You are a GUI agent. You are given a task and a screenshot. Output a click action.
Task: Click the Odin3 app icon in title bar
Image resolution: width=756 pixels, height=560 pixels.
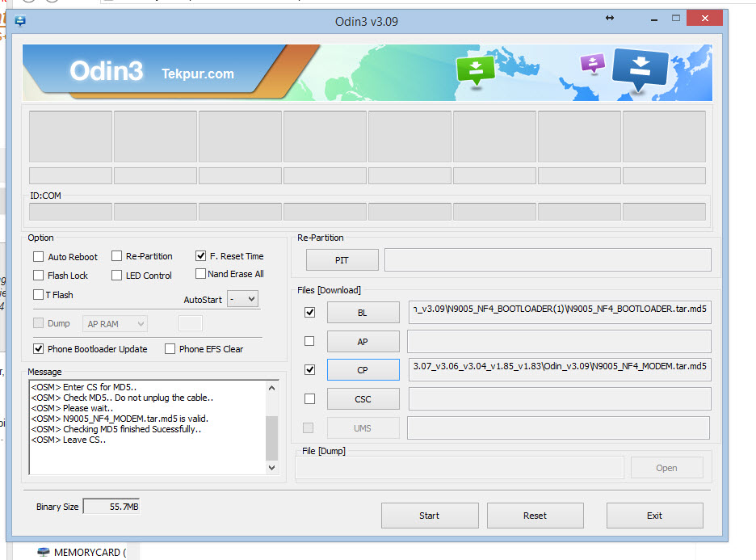20,21
